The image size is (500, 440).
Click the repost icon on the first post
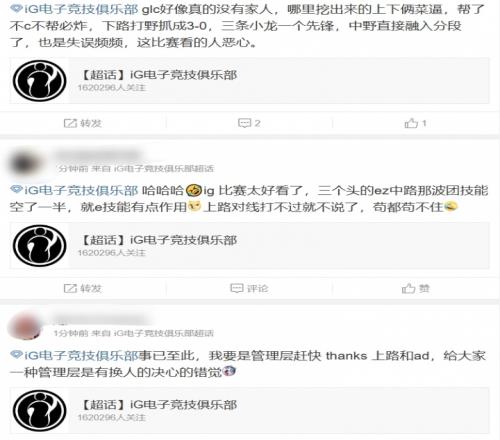(70, 123)
